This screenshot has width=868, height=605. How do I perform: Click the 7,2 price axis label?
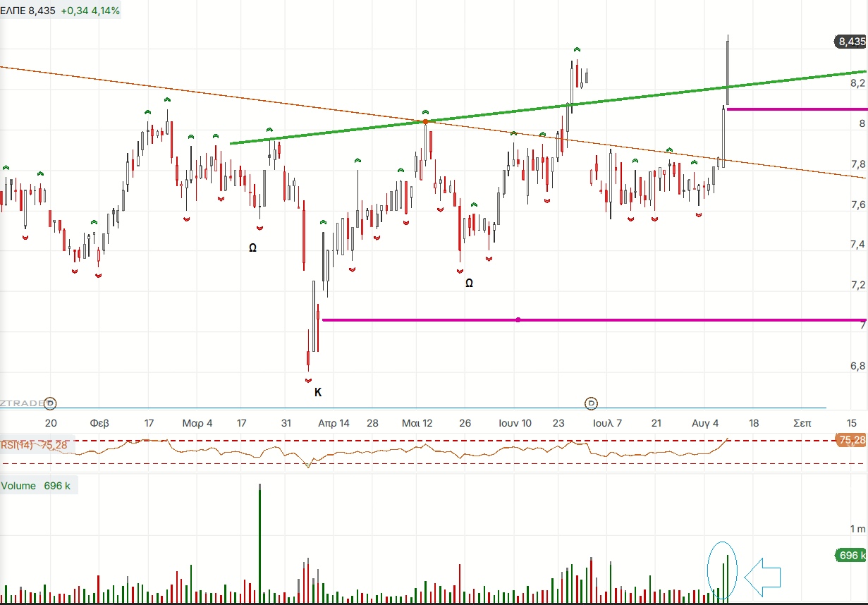pyautogui.click(x=857, y=285)
